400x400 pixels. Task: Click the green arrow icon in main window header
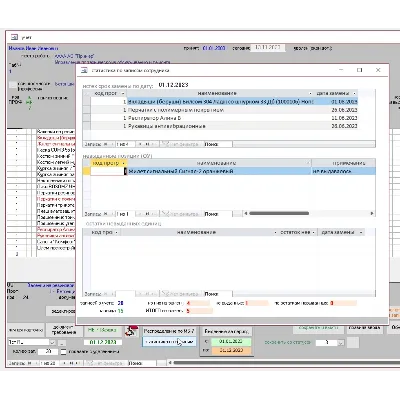30,102
